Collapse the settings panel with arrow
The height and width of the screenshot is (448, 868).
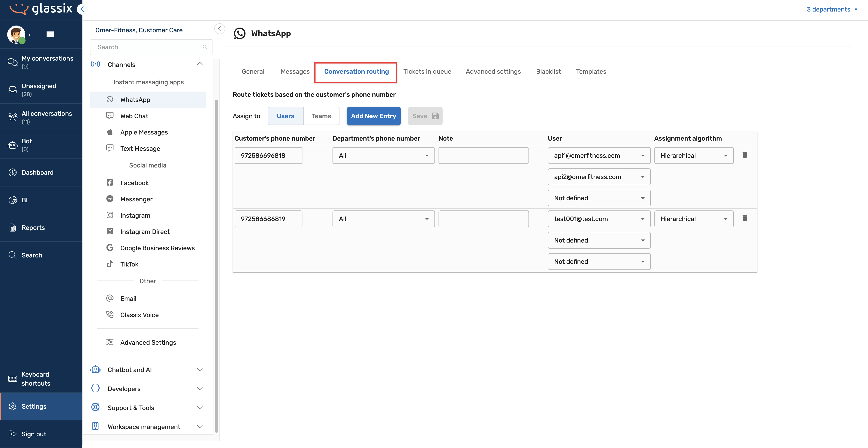pyautogui.click(x=219, y=29)
